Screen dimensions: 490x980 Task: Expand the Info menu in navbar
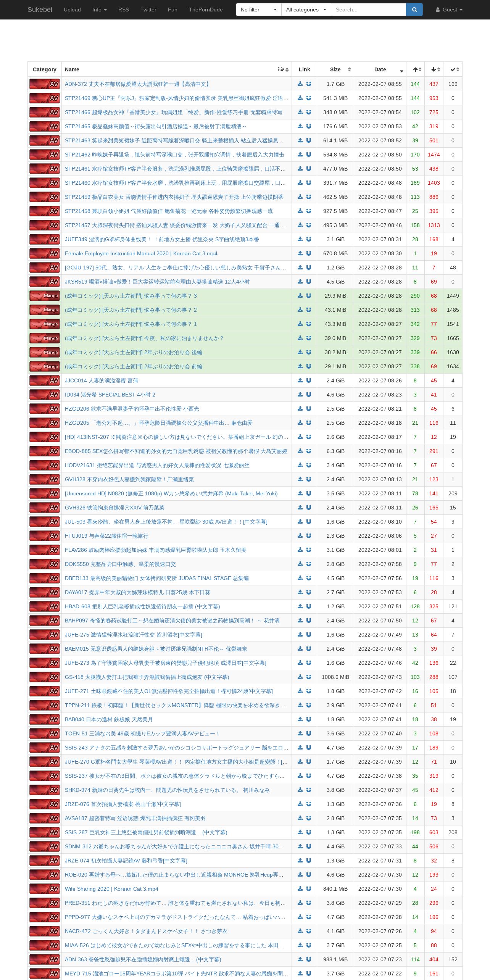click(x=100, y=10)
